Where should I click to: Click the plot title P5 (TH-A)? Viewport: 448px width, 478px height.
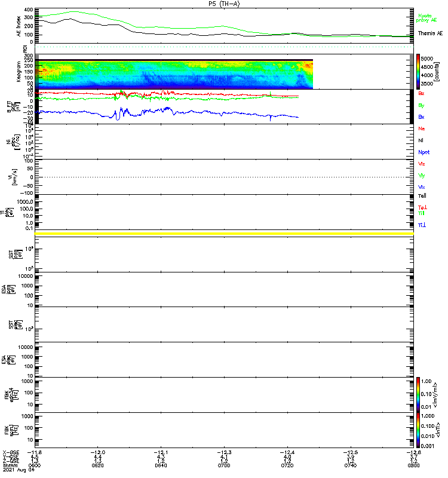point(224,4)
